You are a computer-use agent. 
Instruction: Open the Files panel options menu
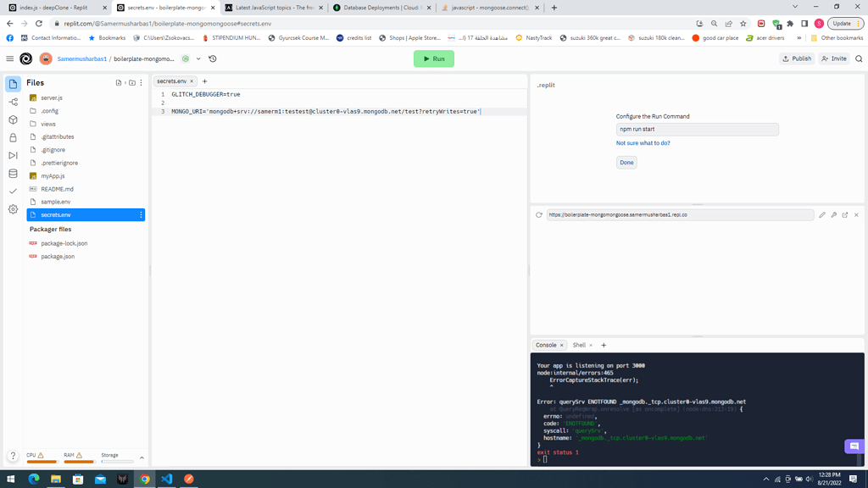pyautogui.click(x=142, y=83)
